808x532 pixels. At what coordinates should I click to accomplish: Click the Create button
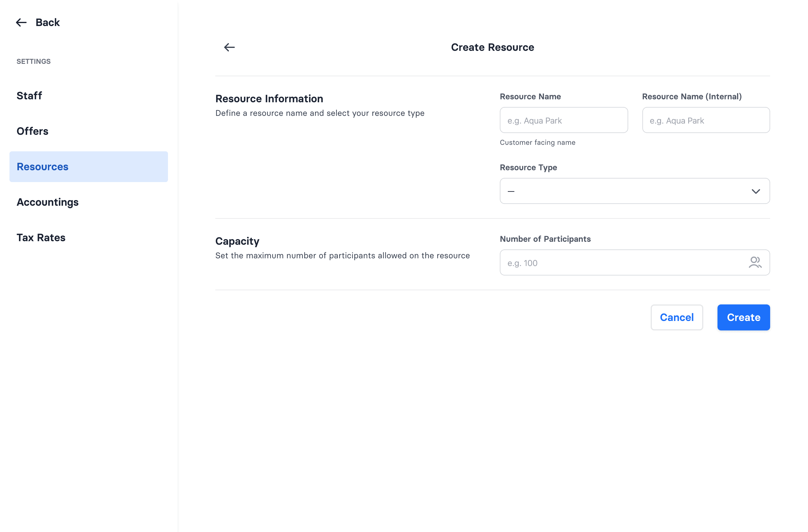(x=744, y=317)
